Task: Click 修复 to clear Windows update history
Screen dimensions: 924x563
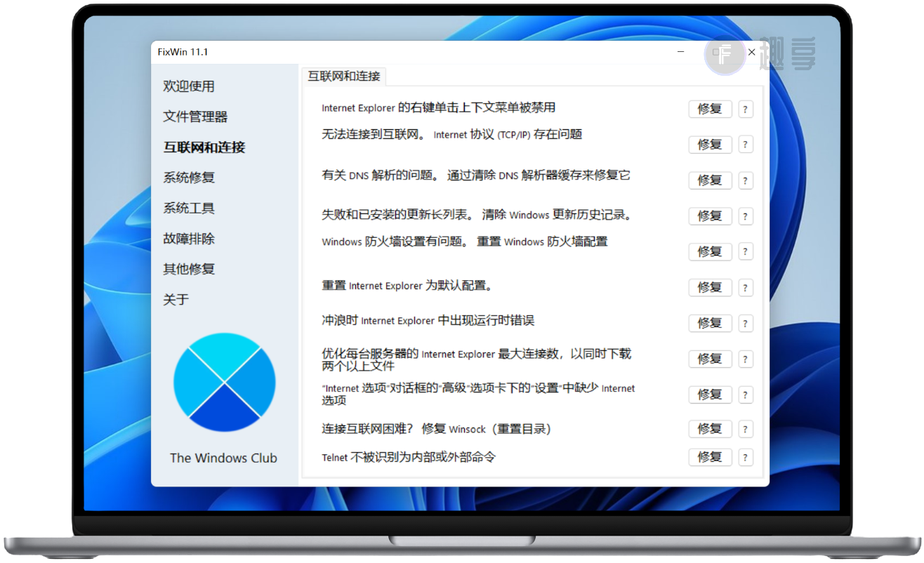Action: pyautogui.click(x=710, y=216)
